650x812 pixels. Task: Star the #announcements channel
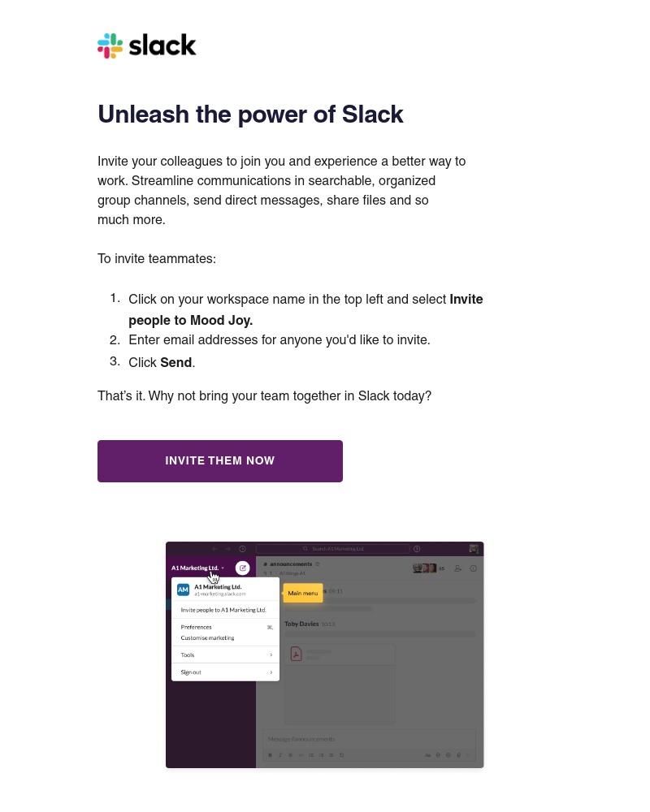coord(318,564)
